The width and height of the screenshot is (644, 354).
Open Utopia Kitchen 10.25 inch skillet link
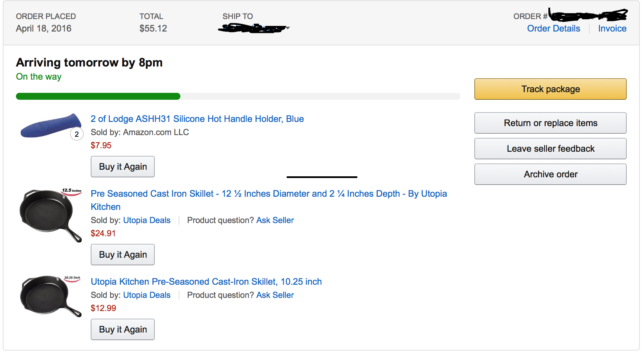(x=206, y=282)
